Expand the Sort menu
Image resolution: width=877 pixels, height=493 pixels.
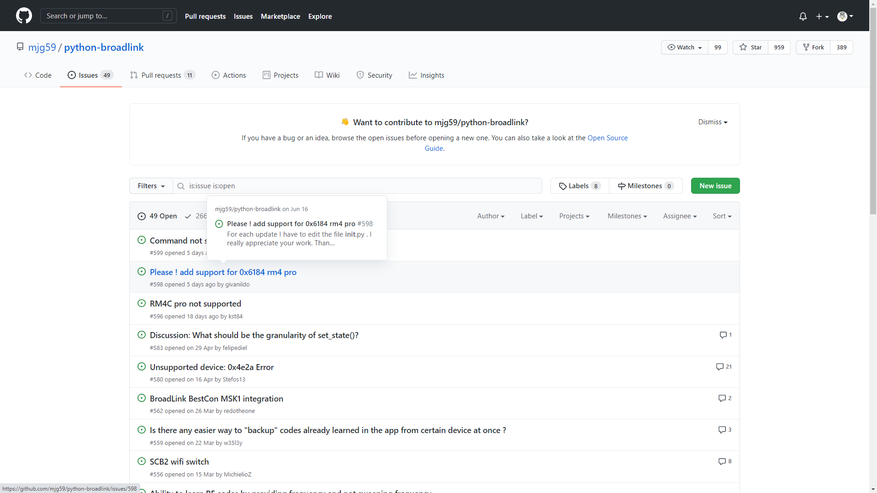point(722,216)
